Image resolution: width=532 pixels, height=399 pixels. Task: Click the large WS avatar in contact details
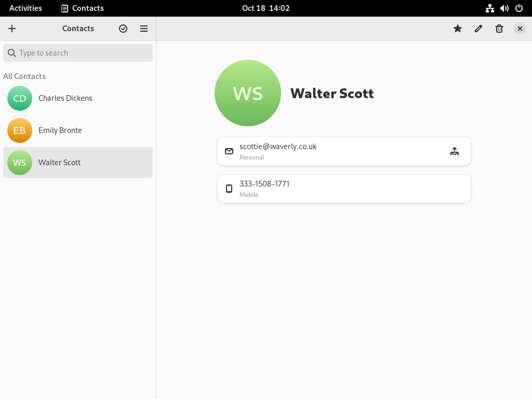248,93
